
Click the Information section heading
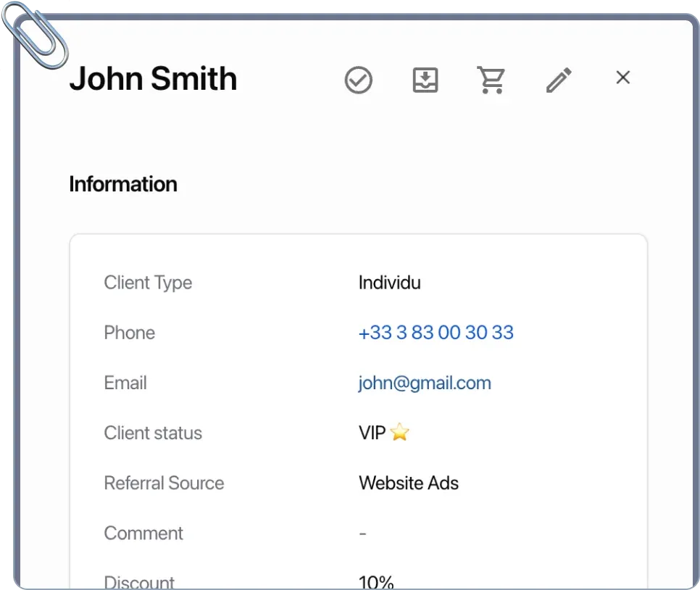pyautogui.click(x=123, y=184)
